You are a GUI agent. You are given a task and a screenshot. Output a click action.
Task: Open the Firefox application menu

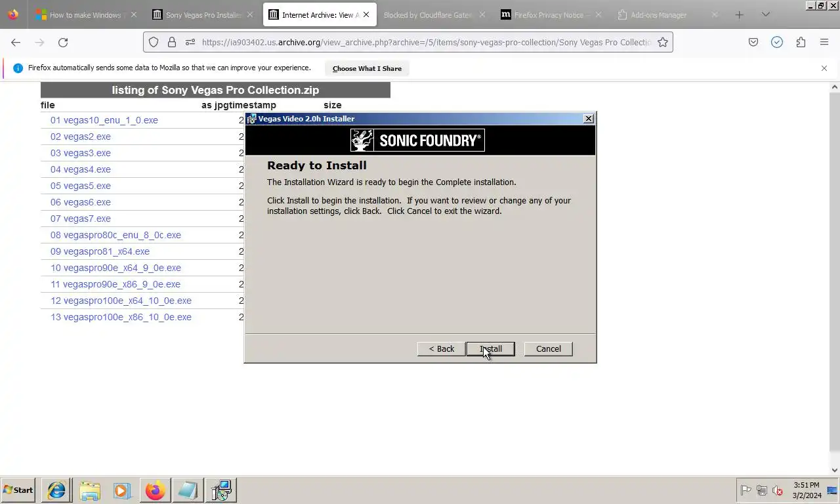(824, 42)
